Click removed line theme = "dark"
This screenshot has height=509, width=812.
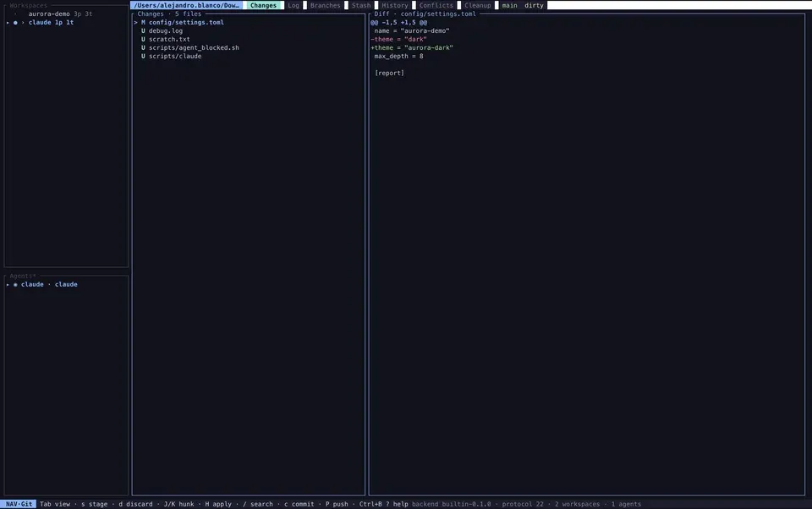398,39
